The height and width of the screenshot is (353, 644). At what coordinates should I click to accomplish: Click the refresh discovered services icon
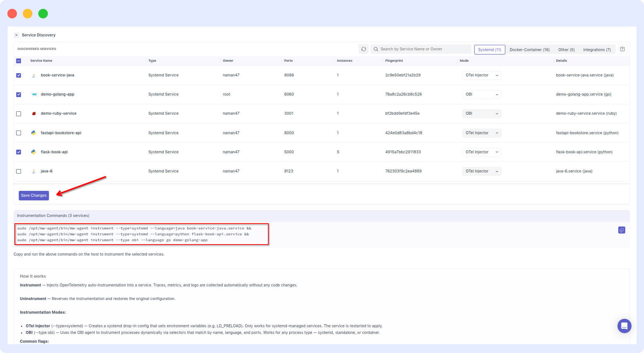pos(364,49)
